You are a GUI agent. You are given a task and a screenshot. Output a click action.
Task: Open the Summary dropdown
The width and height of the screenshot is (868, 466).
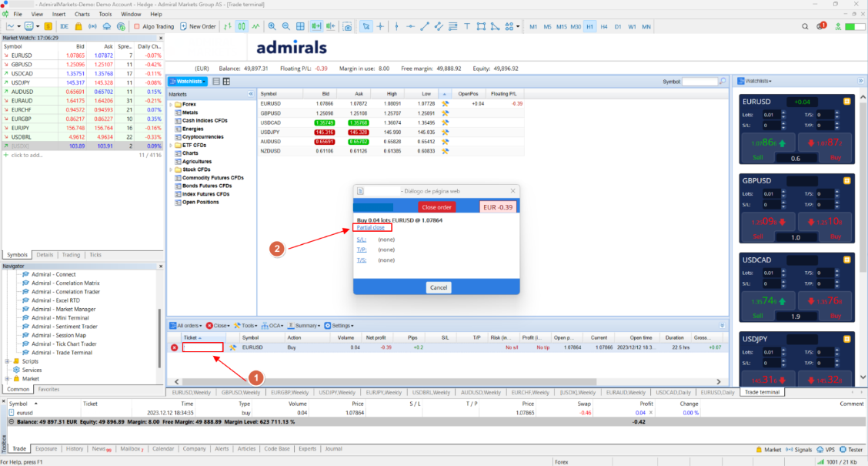point(304,326)
